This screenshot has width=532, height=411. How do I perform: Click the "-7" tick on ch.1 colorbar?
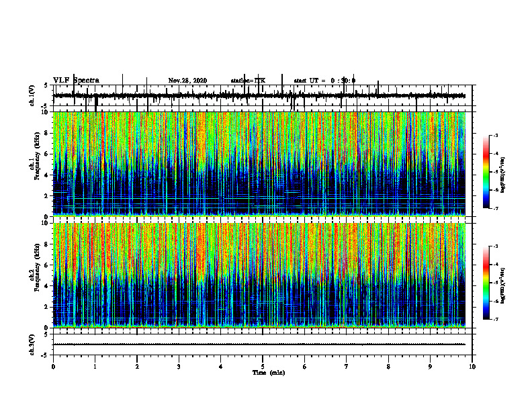pyautogui.click(x=496, y=208)
